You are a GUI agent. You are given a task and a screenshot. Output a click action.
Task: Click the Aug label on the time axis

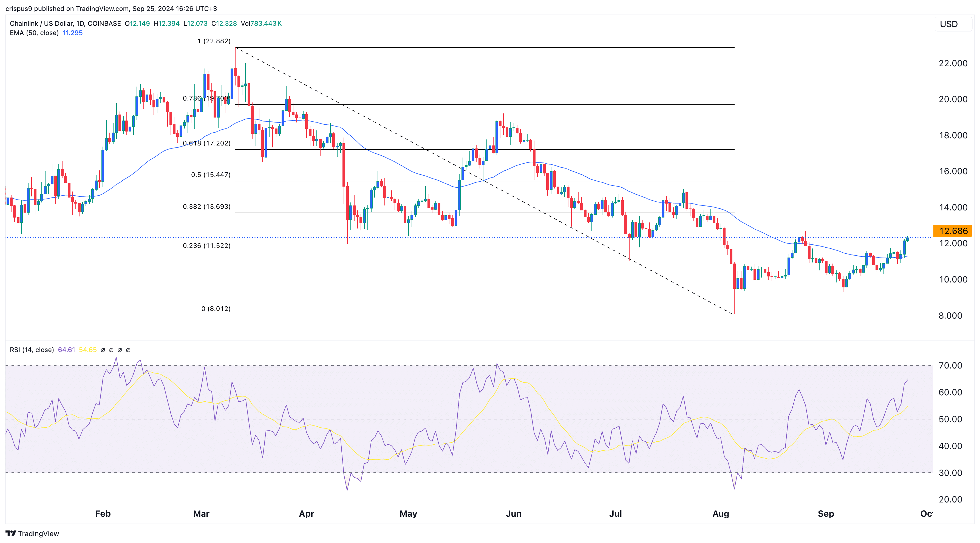[x=721, y=514]
